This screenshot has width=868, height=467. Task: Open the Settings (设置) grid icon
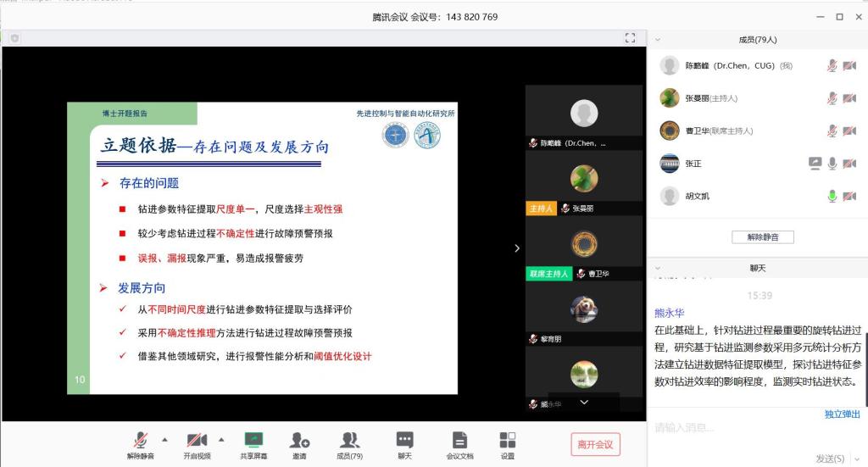[x=507, y=441]
